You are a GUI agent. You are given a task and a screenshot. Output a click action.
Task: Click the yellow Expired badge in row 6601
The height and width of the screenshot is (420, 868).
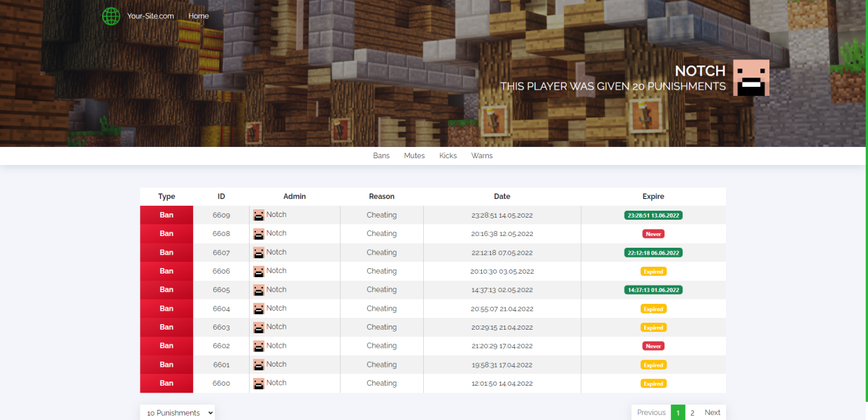[653, 365]
